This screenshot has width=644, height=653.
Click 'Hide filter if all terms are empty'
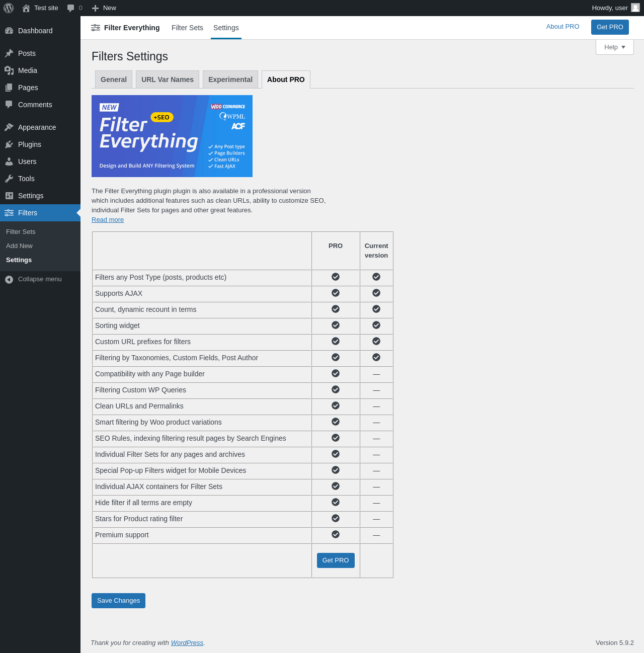(143, 503)
